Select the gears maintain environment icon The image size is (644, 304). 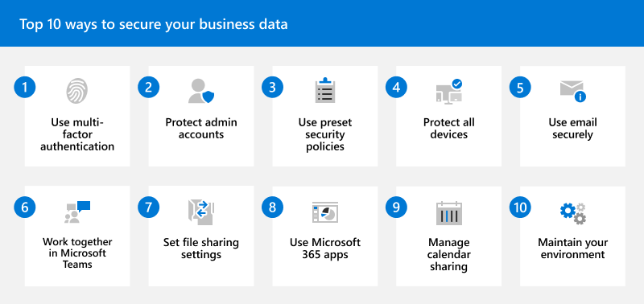pyautogui.click(x=573, y=213)
